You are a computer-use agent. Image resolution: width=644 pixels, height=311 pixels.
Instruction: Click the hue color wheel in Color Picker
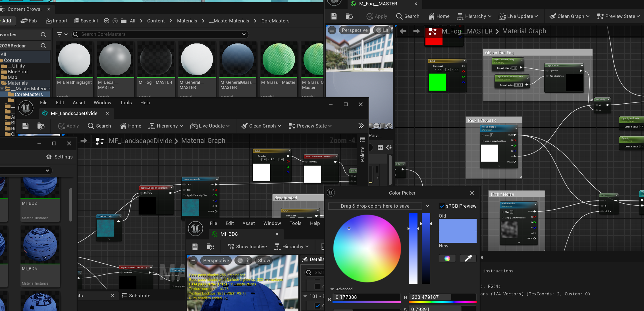[367, 249]
